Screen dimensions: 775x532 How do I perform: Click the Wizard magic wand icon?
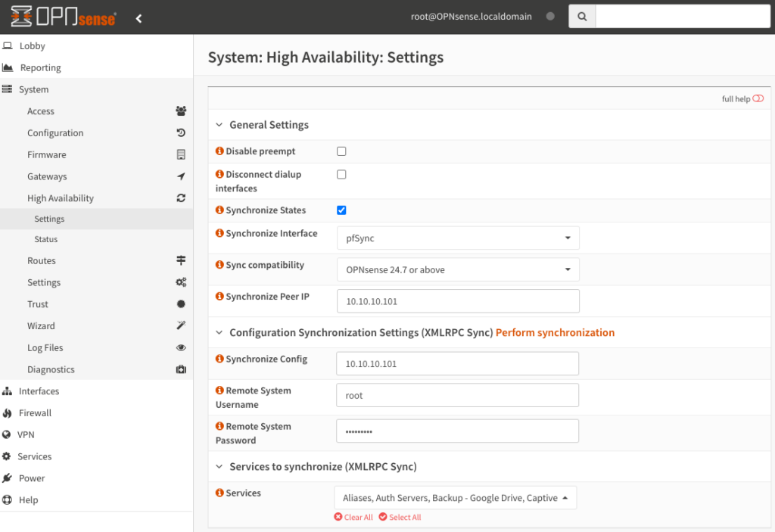coord(181,325)
